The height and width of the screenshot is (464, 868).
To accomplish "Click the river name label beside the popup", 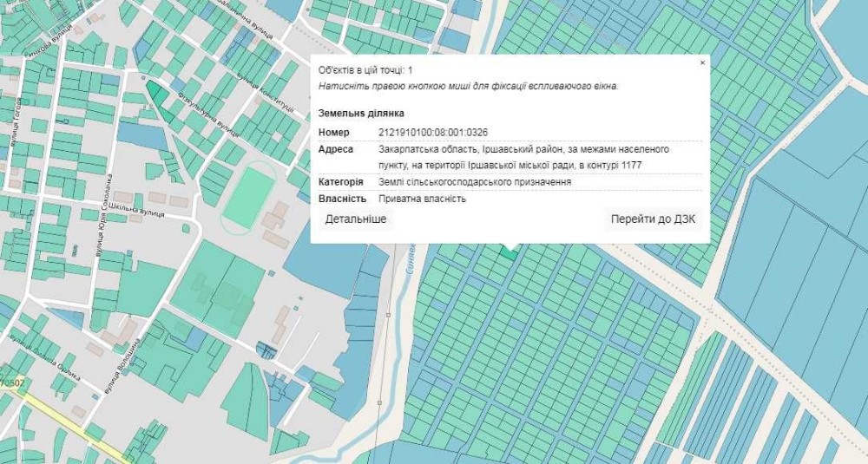I will 411,258.
